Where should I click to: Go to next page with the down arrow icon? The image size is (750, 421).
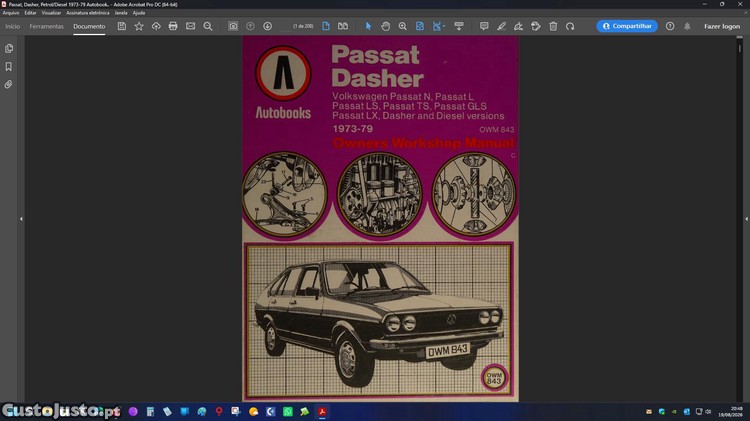267,26
